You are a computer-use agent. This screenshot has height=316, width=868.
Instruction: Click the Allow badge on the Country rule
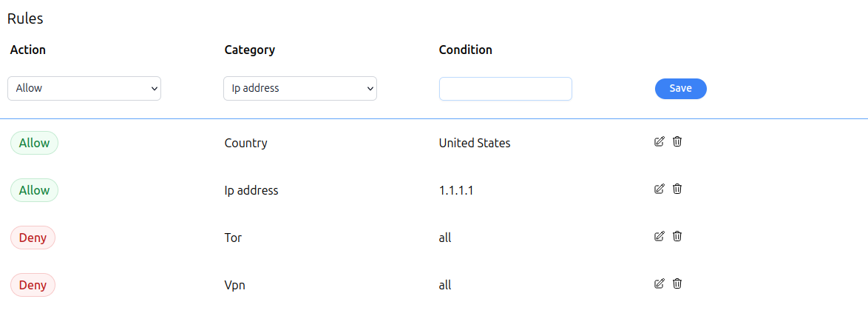[34, 143]
